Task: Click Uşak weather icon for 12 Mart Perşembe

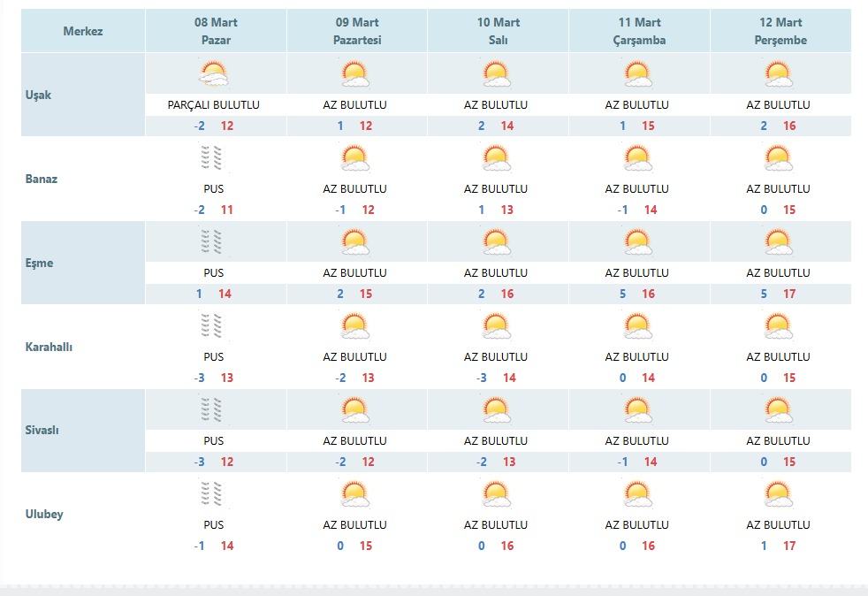Action: tap(779, 74)
